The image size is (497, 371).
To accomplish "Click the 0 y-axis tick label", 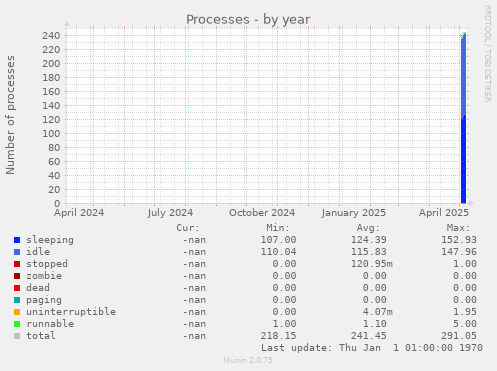I will click(57, 203).
